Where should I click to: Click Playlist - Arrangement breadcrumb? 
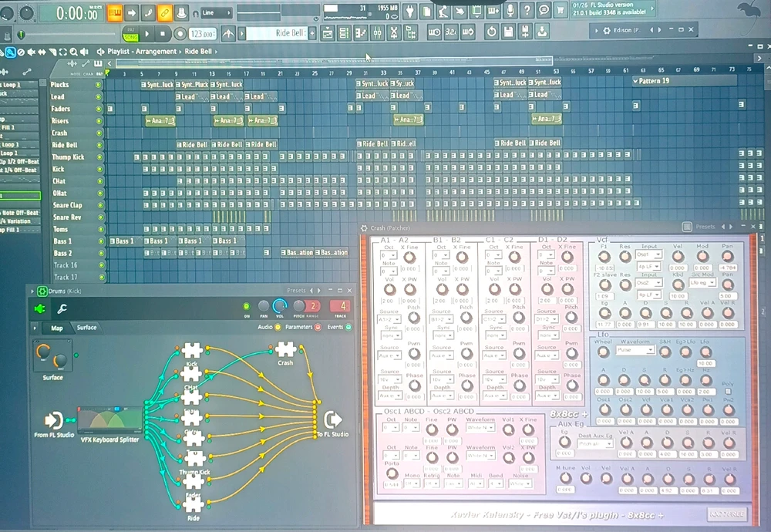click(x=142, y=51)
